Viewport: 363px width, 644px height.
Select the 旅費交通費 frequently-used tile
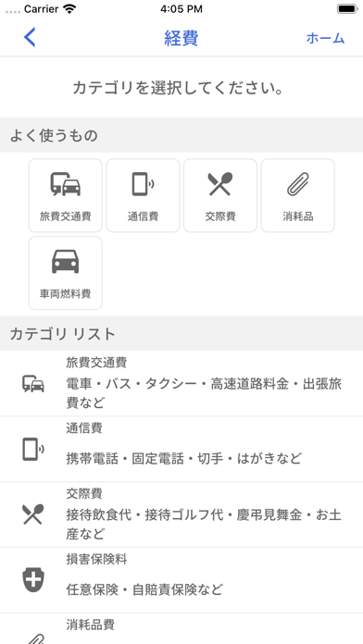66,195
